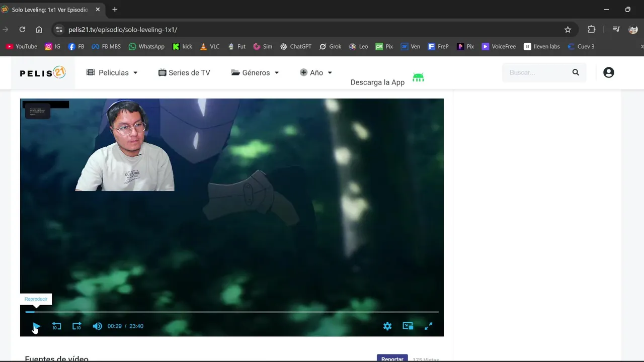Click the 23:40 duration text
This screenshot has width=644, height=362.
click(x=136, y=326)
